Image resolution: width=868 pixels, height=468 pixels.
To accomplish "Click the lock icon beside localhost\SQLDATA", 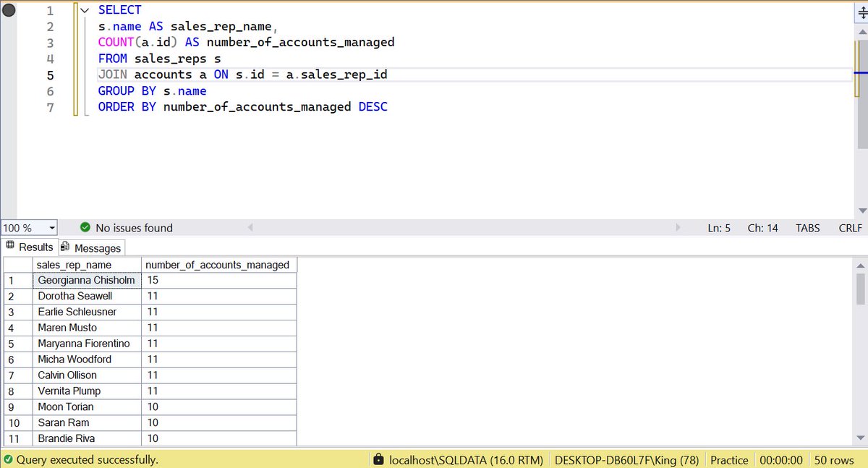I will (x=378, y=459).
